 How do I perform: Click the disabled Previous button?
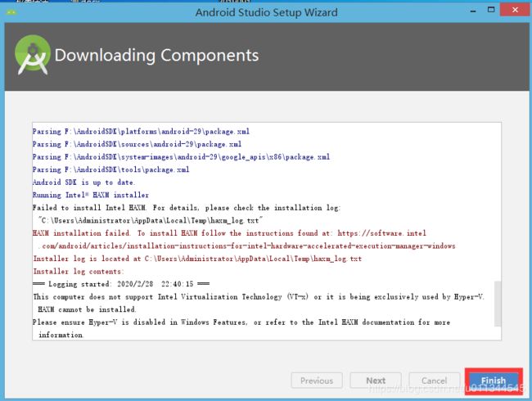pyautogui.click(x=317, y=381)
